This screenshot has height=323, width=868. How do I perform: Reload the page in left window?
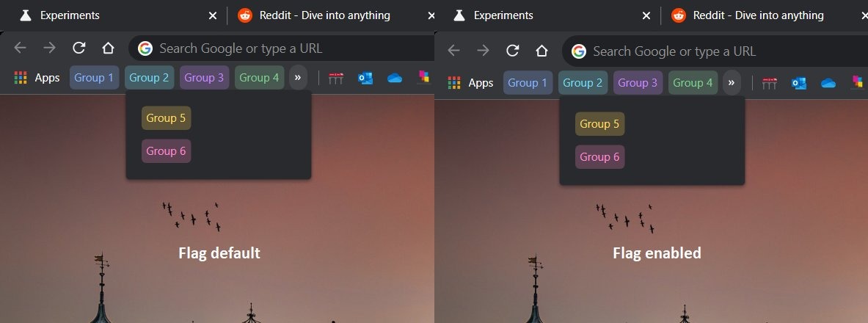click(x=79, y=48)
